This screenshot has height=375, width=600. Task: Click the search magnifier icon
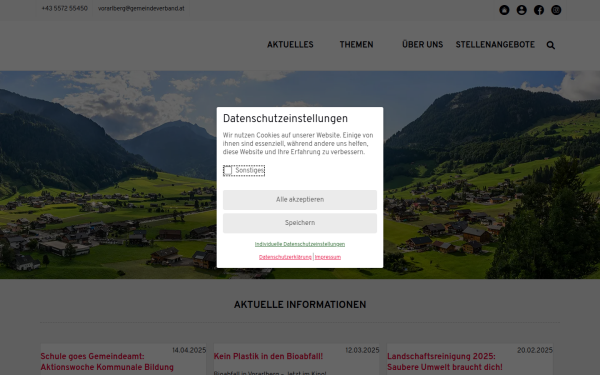point(551,45)
